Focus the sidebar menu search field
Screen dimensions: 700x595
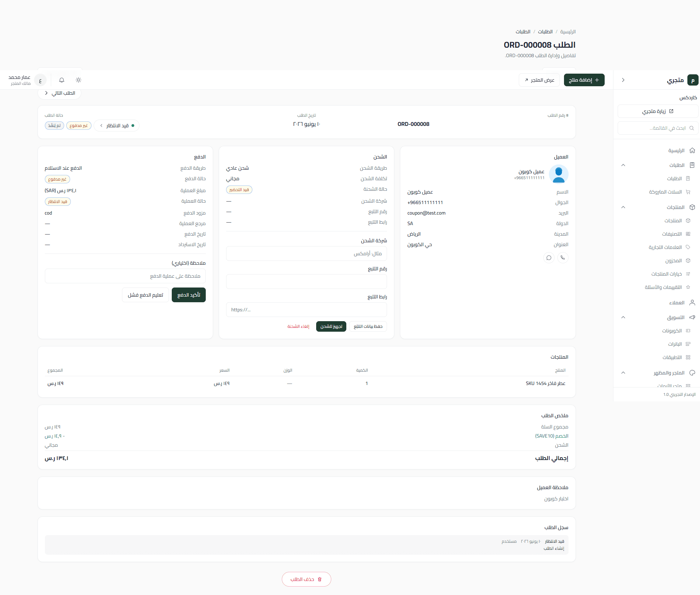(x=658, y=128)
